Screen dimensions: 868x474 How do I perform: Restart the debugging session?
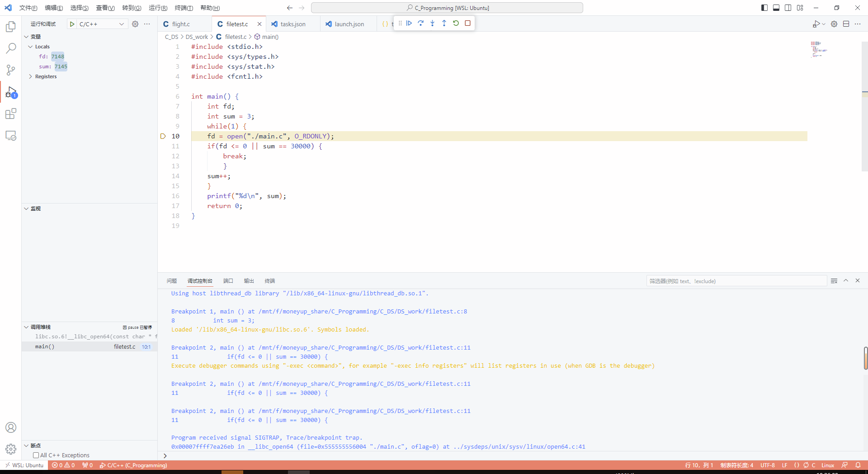pyautogui.click(x=456, y=23)
